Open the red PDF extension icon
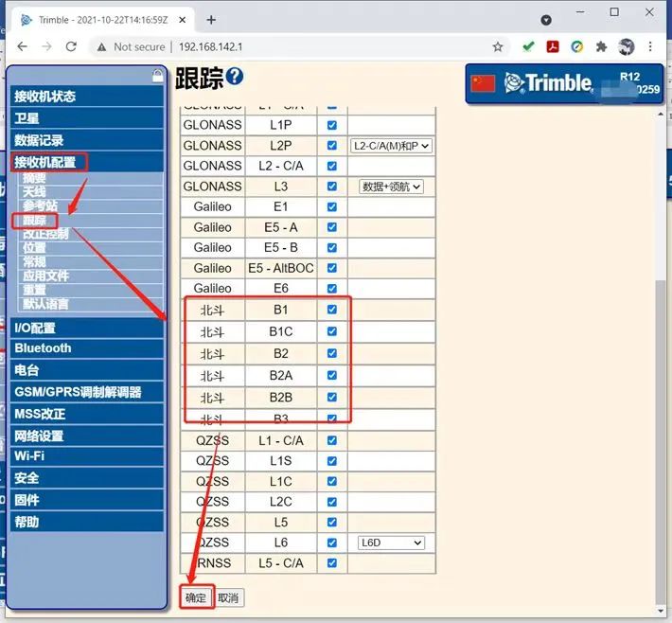 pos(553,46)
